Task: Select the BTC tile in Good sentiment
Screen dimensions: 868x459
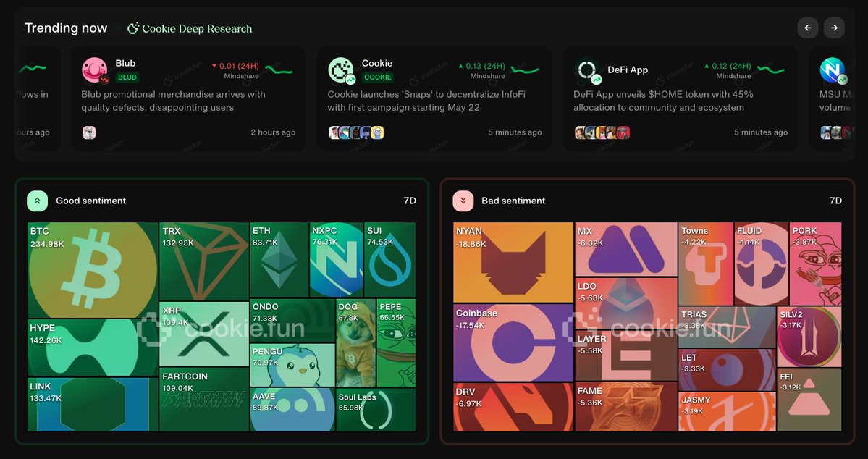Action: (93, 269)
